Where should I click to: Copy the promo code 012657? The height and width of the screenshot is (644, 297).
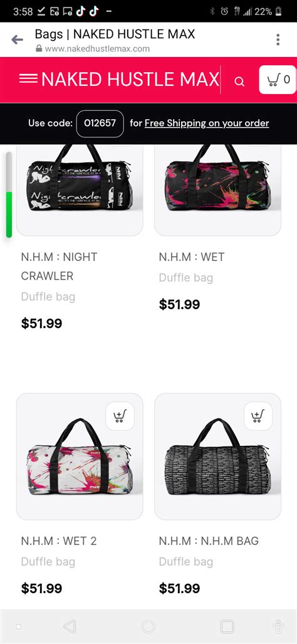[x=100, y=123]
